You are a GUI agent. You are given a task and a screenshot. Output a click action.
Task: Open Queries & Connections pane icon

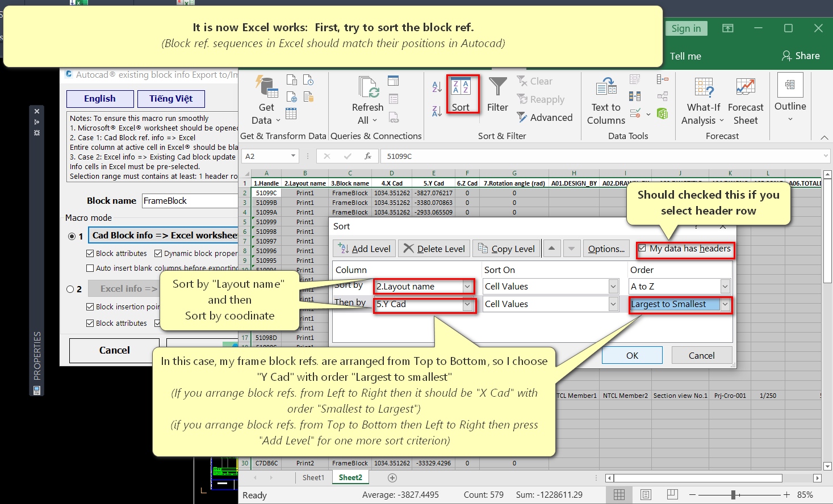click(394, 81)
